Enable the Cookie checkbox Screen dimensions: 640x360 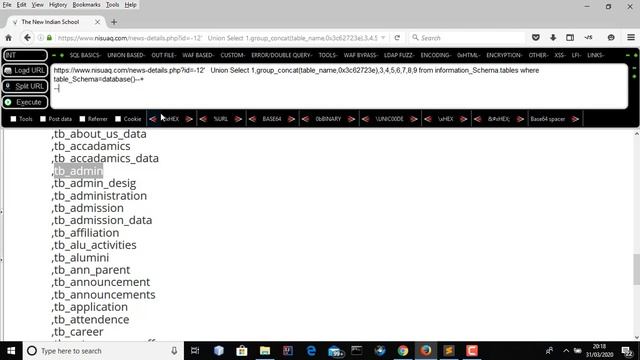(118, 119)
